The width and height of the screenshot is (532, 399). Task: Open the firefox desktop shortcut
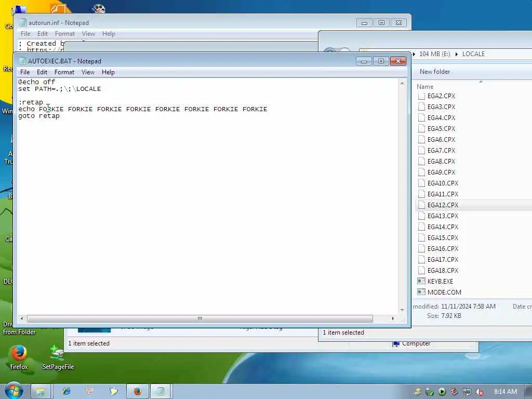[19, 357]
